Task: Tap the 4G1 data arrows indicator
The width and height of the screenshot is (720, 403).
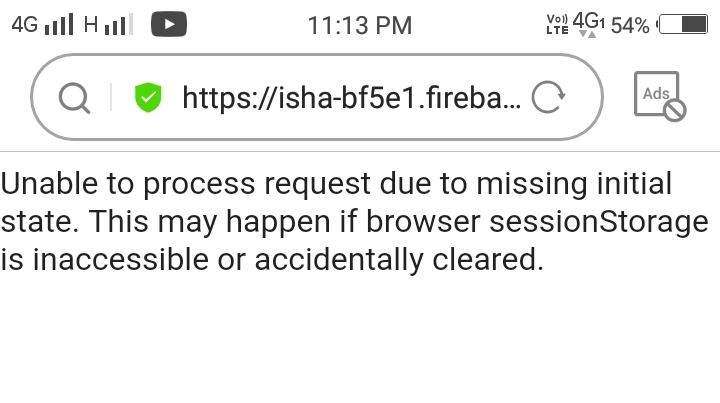Action: click(x=589, y=25)
